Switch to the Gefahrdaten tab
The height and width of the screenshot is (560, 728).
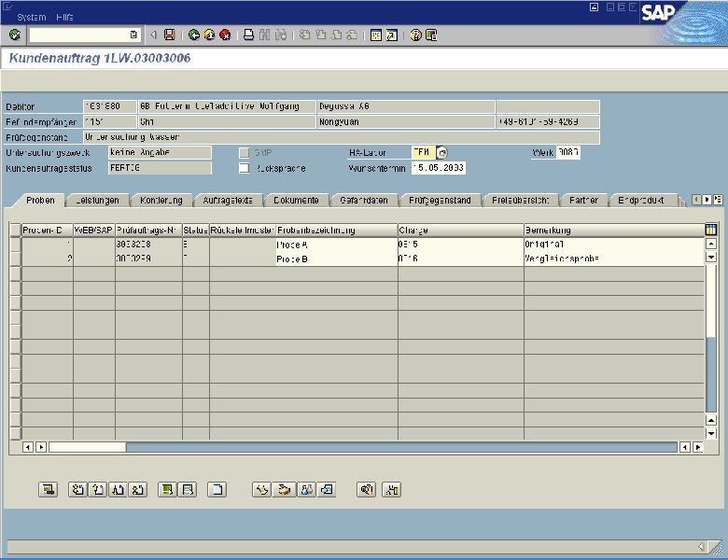(364, 200)
